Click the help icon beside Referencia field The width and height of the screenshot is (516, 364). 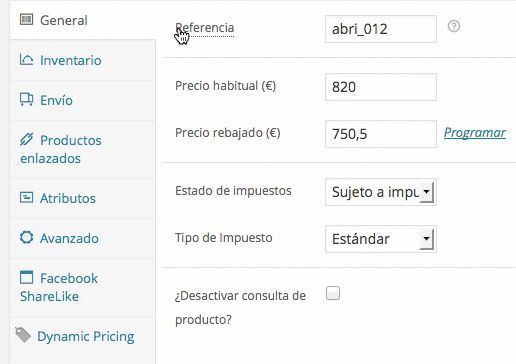454,26
